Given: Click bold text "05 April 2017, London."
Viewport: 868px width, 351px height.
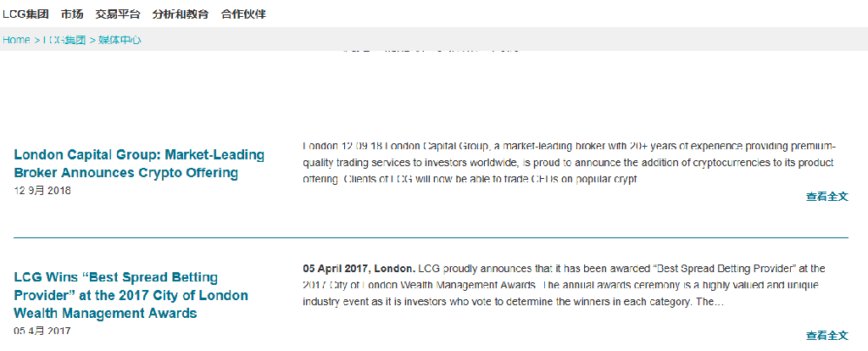Looking at the screenshot, I should coord(359,269).
